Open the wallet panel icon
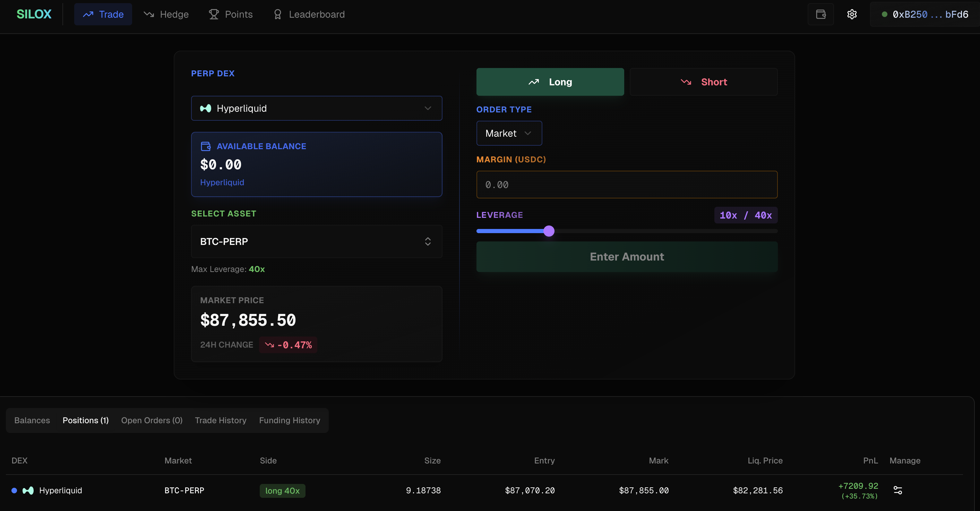Viewport: 980px width, 511px height. pyautogui.click(x=820, y=14)
